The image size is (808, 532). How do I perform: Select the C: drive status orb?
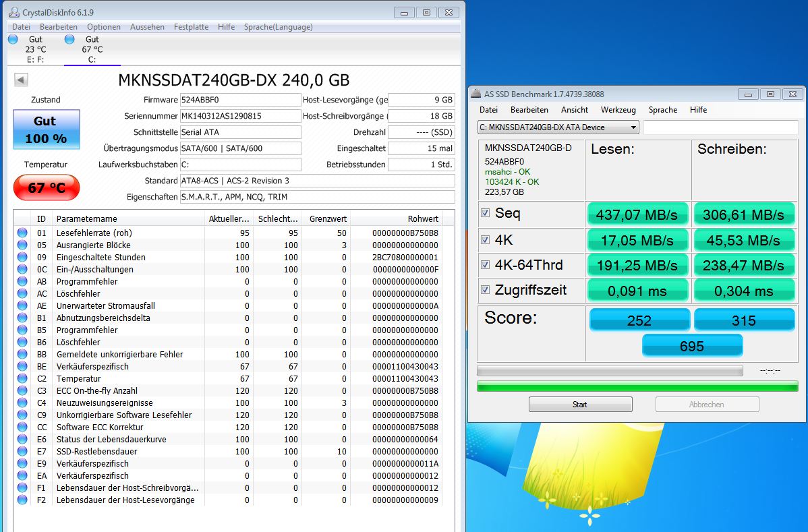pos(69,39)
